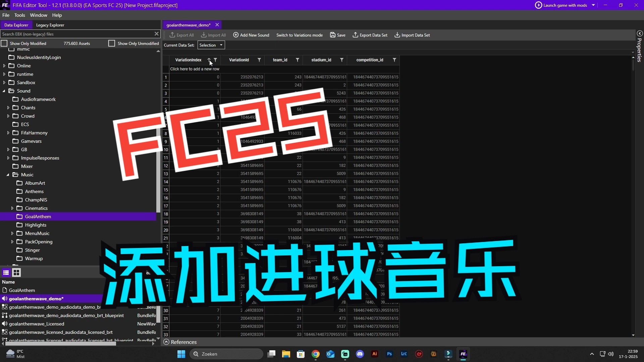Screen dimensions: 644x362
Task: Click Export Data Set icon
Action: 355,35
